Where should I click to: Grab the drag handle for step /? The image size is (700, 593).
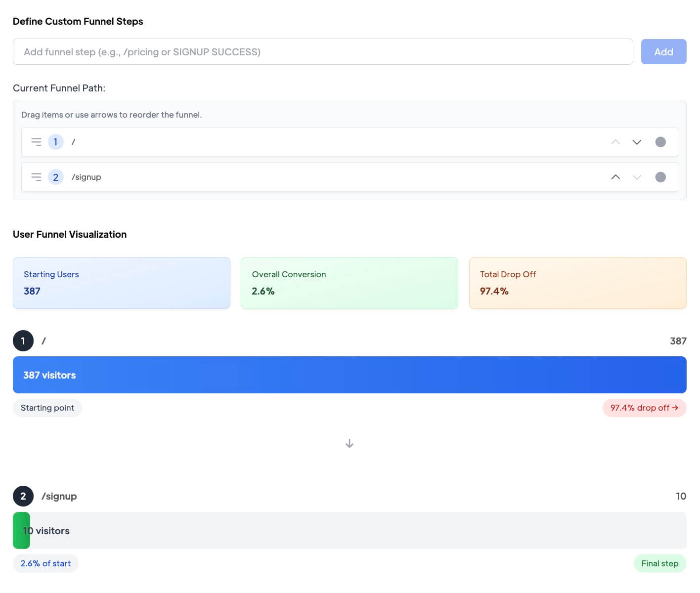click(x=36, y=142)
